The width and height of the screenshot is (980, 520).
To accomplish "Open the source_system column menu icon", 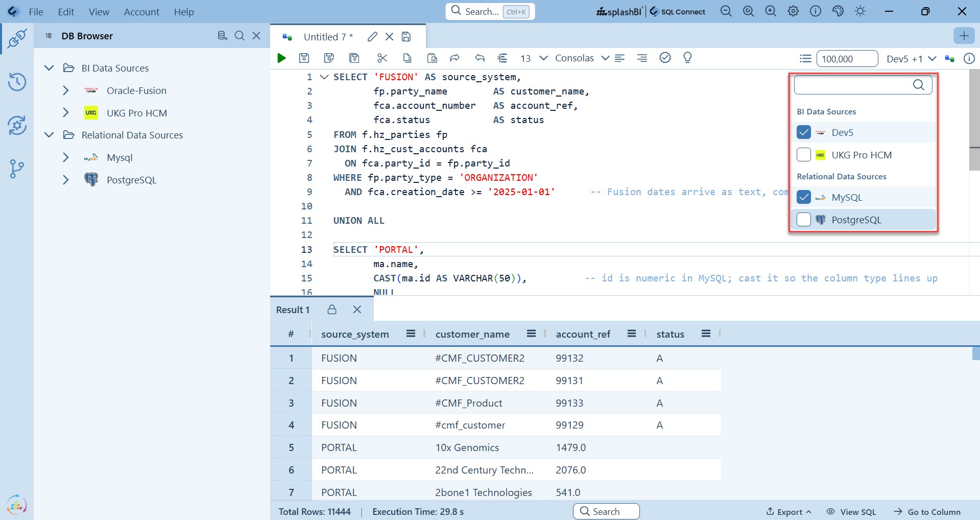I will [411, 334].
